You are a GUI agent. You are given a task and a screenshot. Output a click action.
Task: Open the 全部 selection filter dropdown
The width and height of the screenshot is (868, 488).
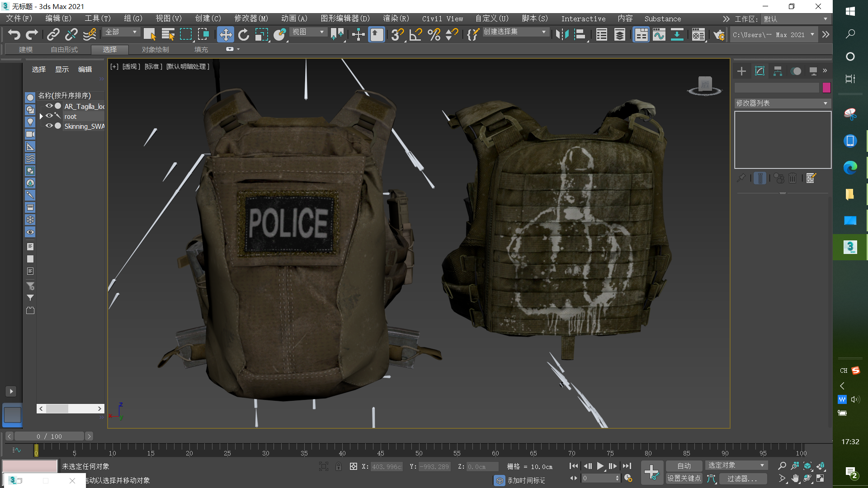(121, 32)
